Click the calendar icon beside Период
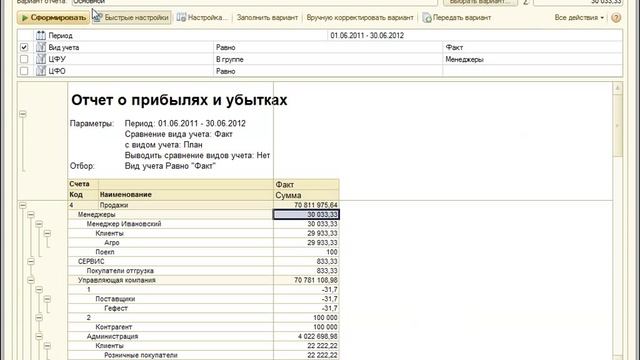Image resolution: width=640 pixels, height=360 pixels. tap(41, 36)
